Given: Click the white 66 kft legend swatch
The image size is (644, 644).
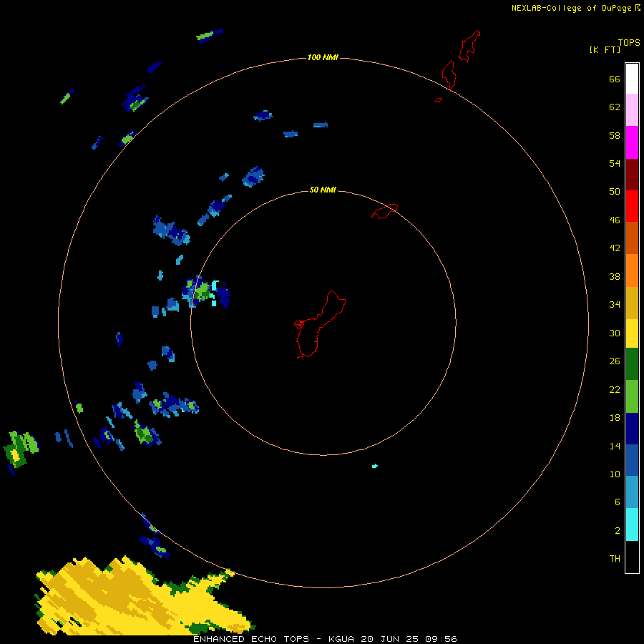Looking at the screenshot, I should [x=632, y=79].
